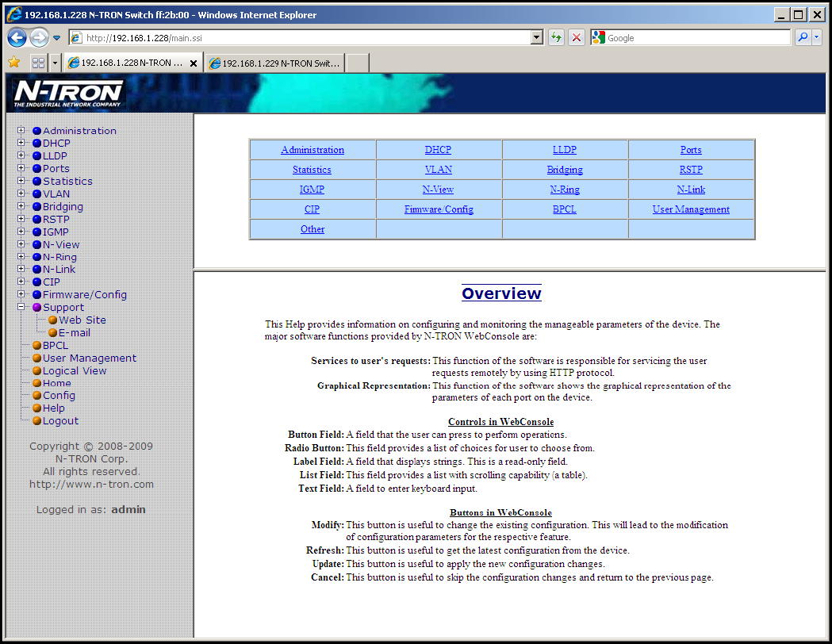
Task: Open the tab list dropdown arrow
Action: click(x=55, y=63)
